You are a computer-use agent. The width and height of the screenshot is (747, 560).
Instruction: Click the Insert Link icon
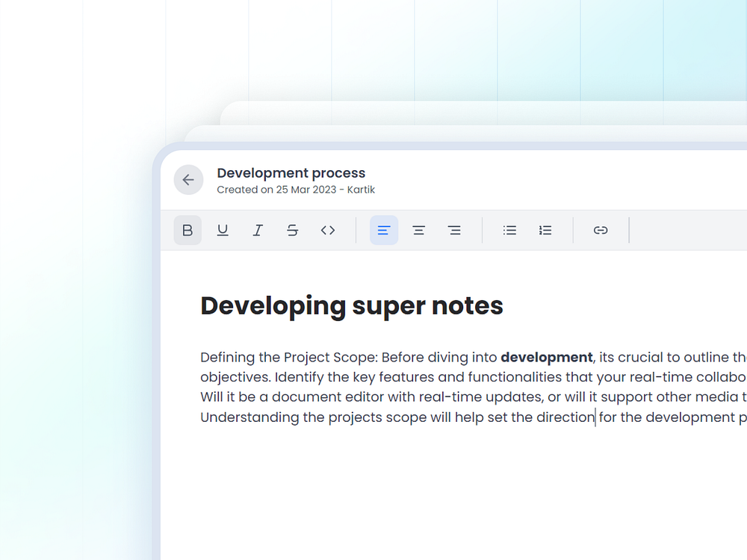pos(601,230)
